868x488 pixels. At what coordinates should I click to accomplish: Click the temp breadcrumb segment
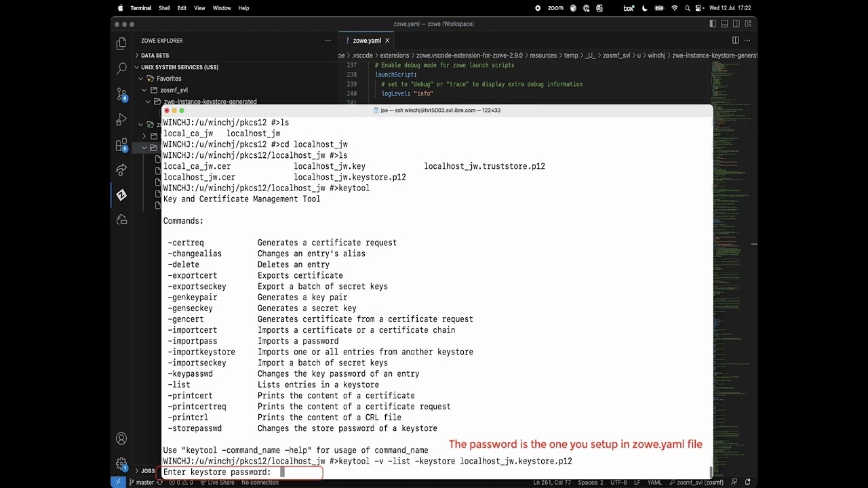point(571,56)
